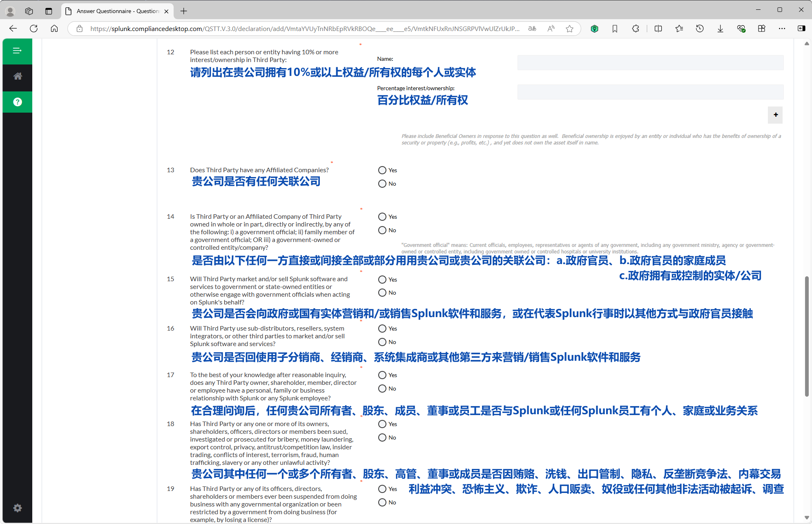Screen dimensions: 812x524
Task: Open the Settings and more menu
Action: pyautogui.click(x=782, y=29)
